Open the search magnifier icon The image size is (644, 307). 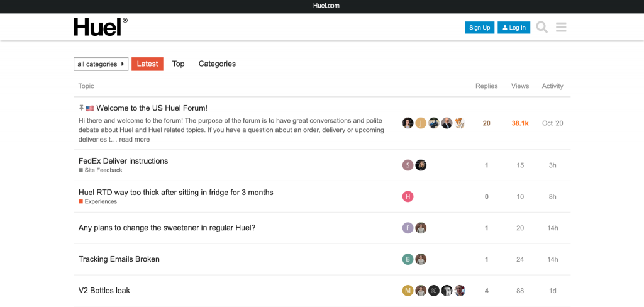[541, 28]
